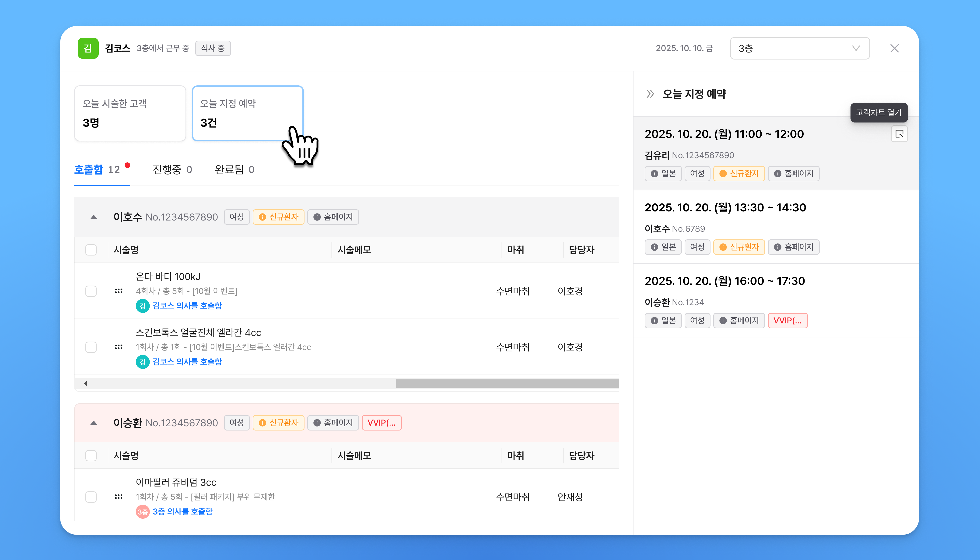Click the 식사 중 status badge
Image resolution: width=980 pixels, height=560 pixels.
213,48
